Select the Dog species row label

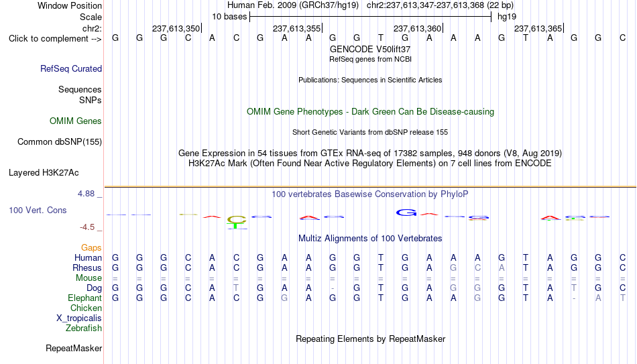tap(95, 288)
